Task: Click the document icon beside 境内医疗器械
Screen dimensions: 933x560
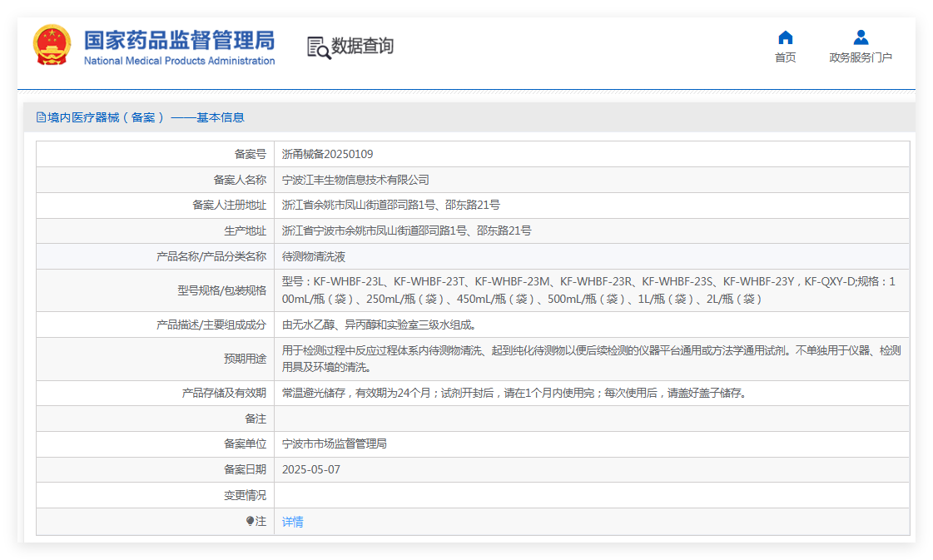Action: click(x=41, y=117)
